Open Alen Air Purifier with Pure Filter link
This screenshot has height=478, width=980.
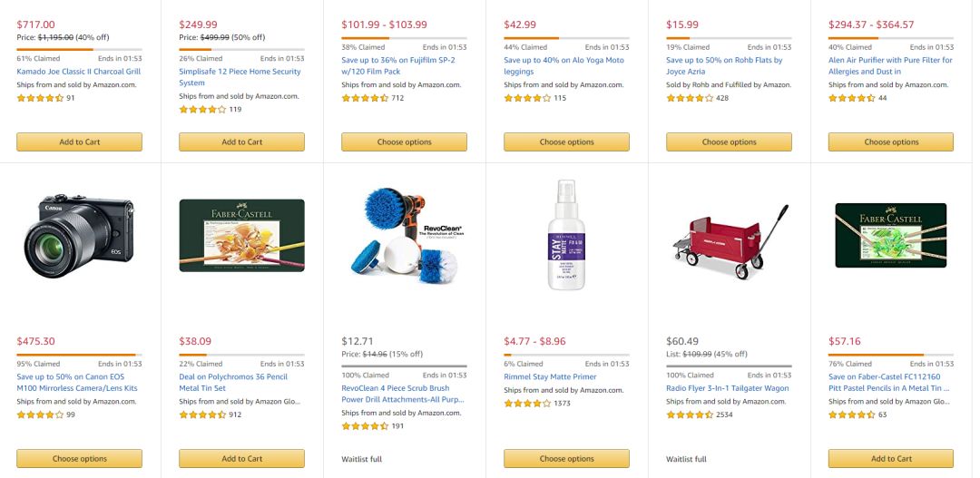coord(890,65)
